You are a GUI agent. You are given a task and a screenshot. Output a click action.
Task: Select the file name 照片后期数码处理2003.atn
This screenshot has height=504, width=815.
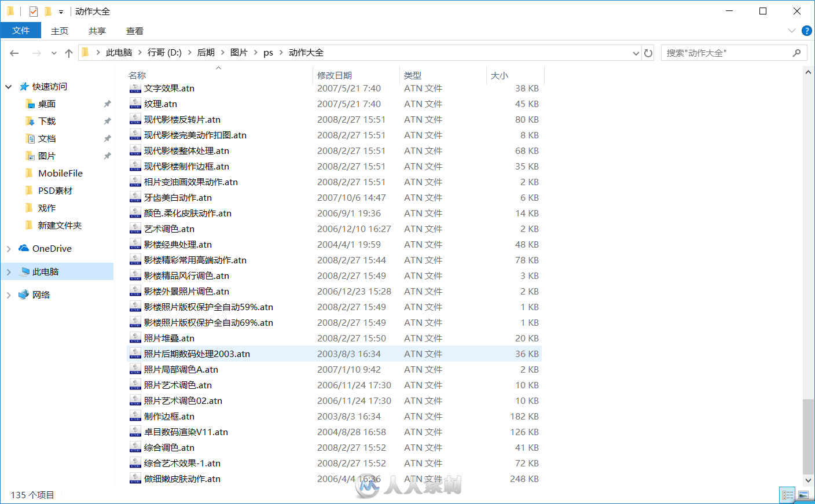click(x=197, y=354)
